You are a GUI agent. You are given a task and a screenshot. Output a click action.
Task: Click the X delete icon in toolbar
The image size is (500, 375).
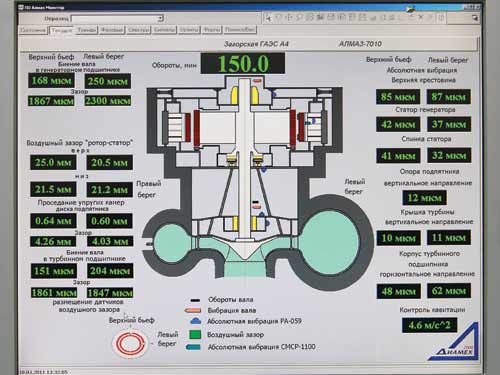pyautogui.click(x=421, y=17)
